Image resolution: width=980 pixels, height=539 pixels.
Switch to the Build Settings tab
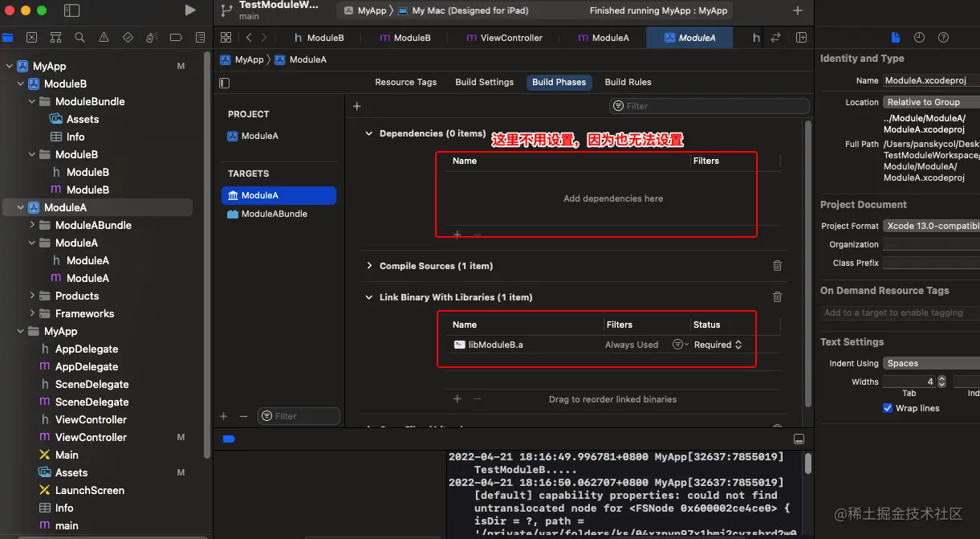(x=484, y=82)
